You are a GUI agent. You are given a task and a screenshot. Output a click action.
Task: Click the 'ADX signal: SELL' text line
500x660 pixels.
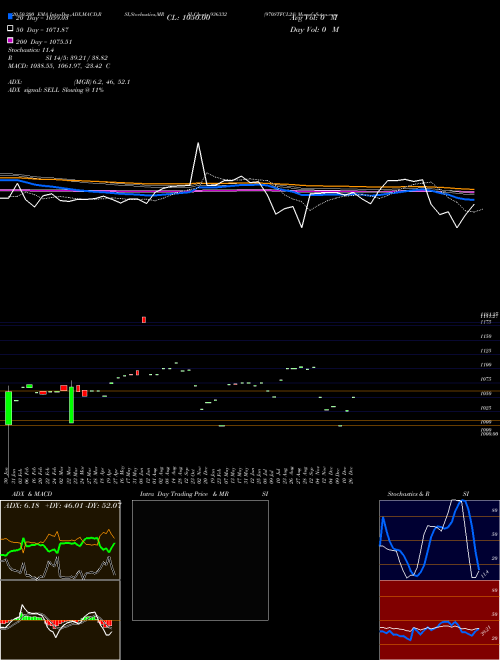click(56, 90)
